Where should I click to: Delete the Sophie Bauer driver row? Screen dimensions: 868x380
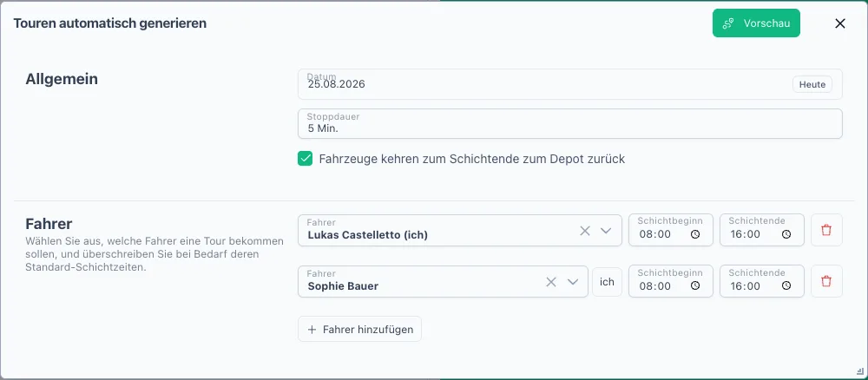click(826, 281)
